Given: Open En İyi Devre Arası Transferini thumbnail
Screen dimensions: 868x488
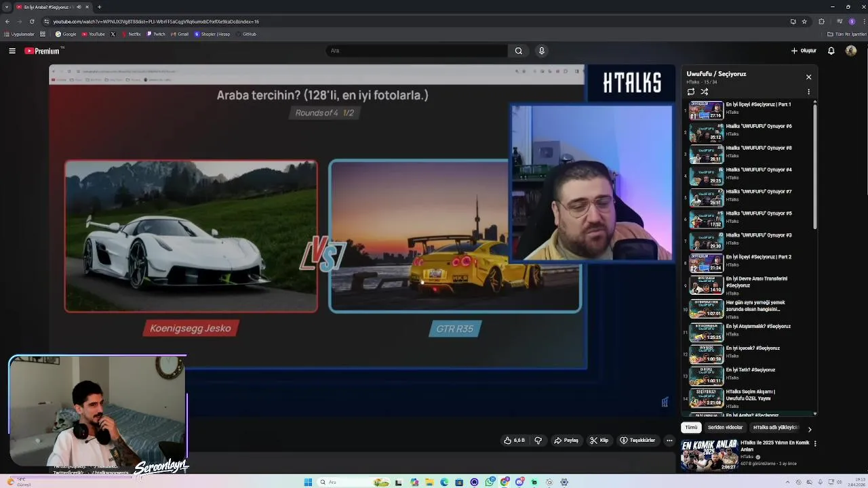Looking at the screenshot, I should 706,284.
